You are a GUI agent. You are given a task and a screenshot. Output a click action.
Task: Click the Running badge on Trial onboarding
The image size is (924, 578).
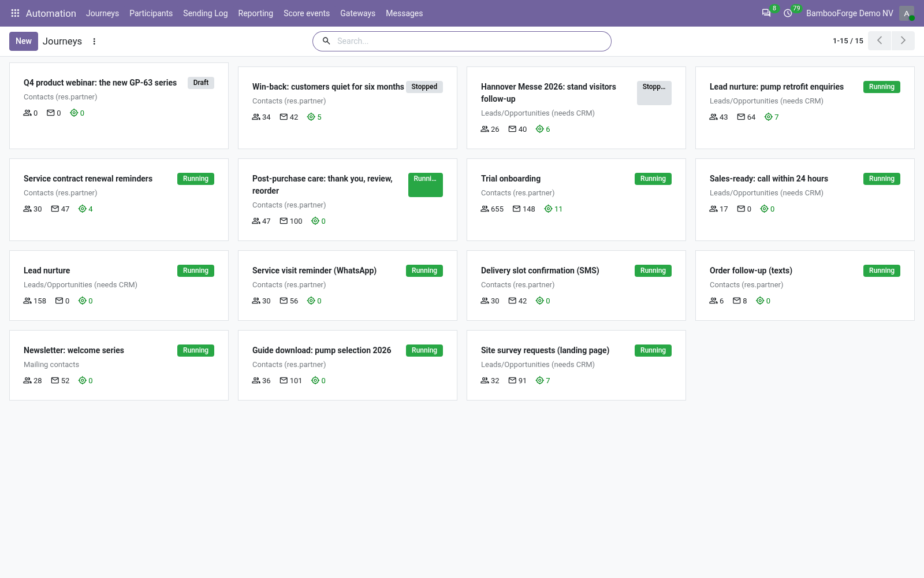[x=653, y=179]
